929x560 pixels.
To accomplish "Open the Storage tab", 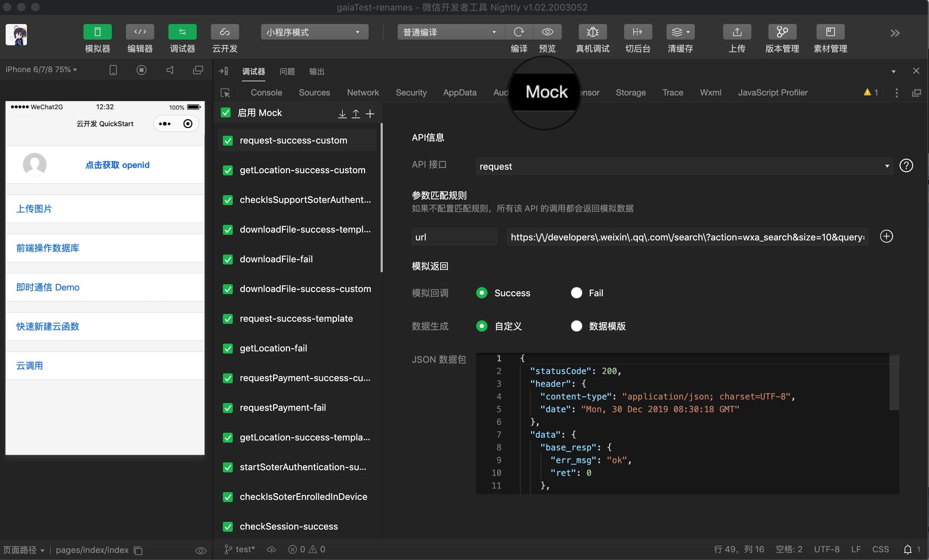I will click(x=630, y=92).
